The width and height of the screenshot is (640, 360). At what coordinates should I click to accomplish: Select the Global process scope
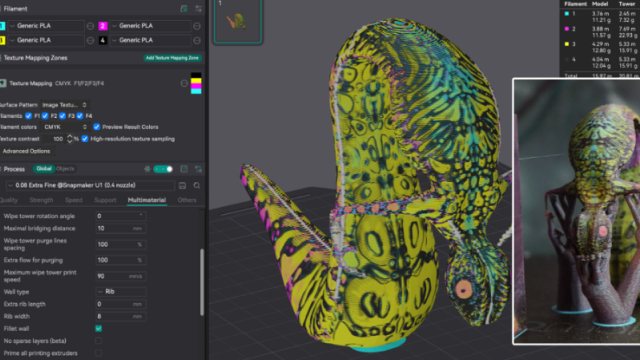tap(44, 169)
